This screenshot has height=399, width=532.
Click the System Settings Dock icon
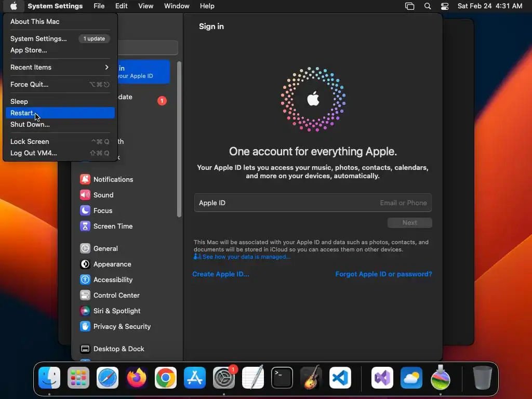tap(224, 378)
